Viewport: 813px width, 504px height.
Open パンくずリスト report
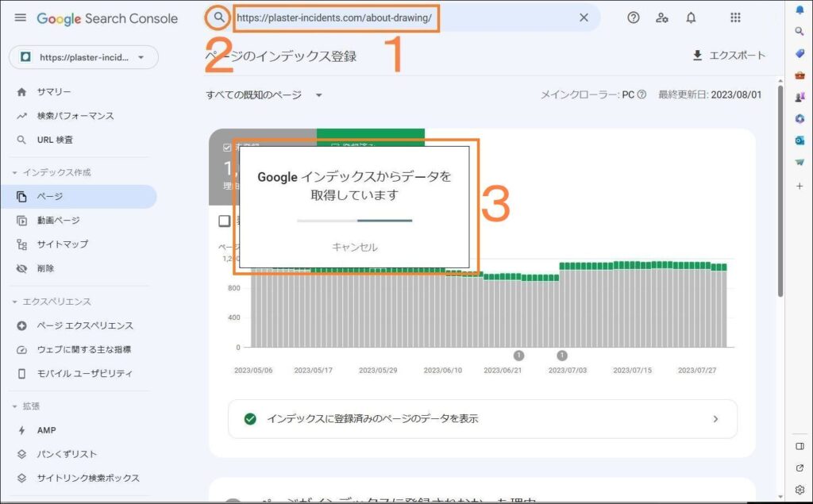(67, 454)
